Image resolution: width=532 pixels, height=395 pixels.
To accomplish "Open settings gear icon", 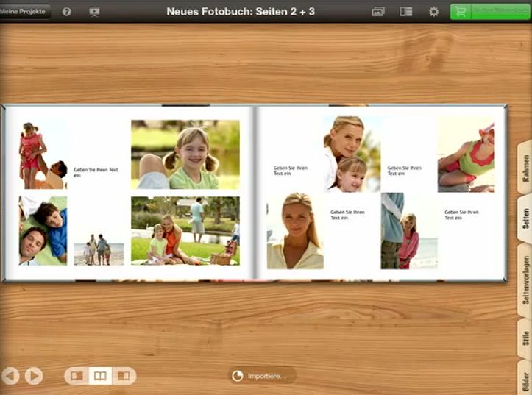I will (x=433, y=12).
